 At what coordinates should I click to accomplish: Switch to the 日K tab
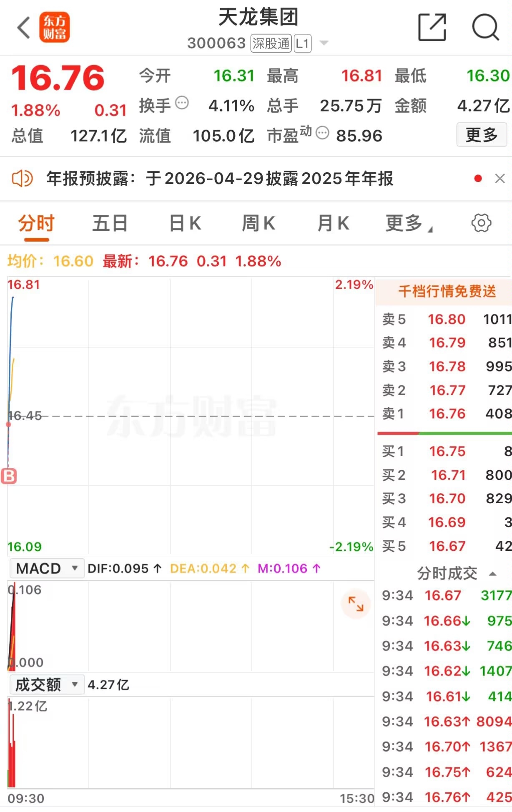(185, 223)
